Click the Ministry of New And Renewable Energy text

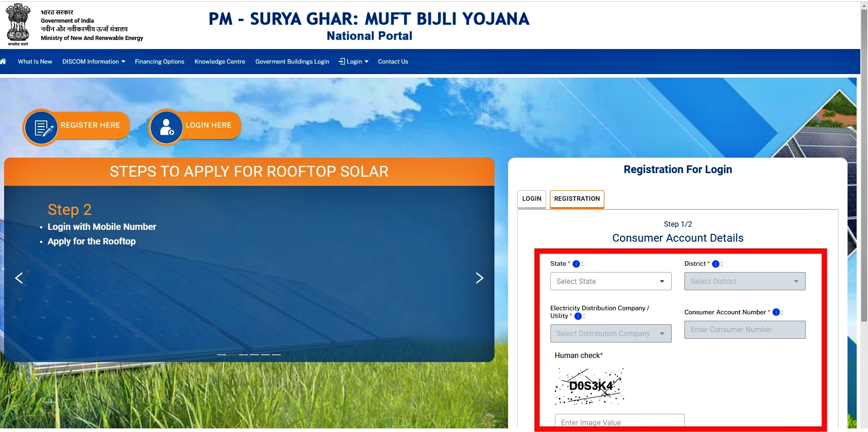92,38
